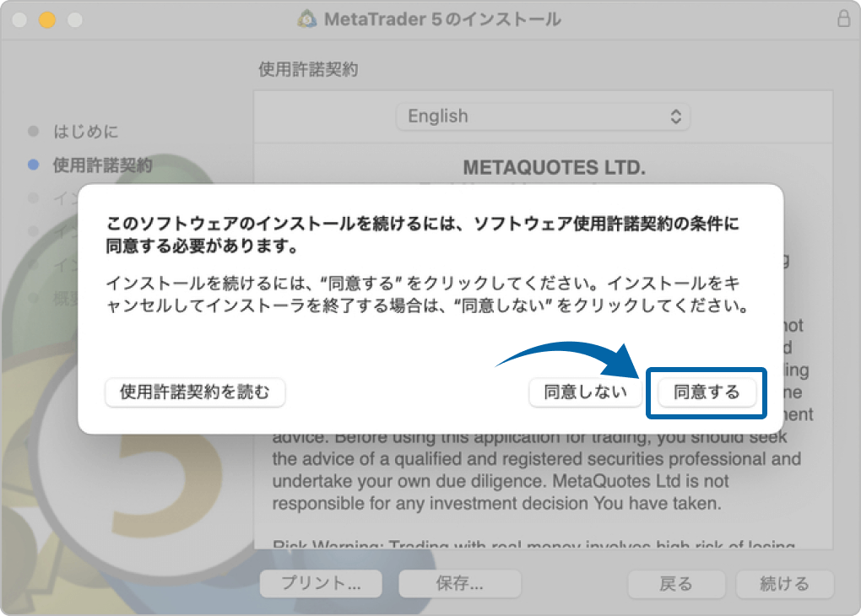Click the 保存... (Save) button

[x=459, y=583]
